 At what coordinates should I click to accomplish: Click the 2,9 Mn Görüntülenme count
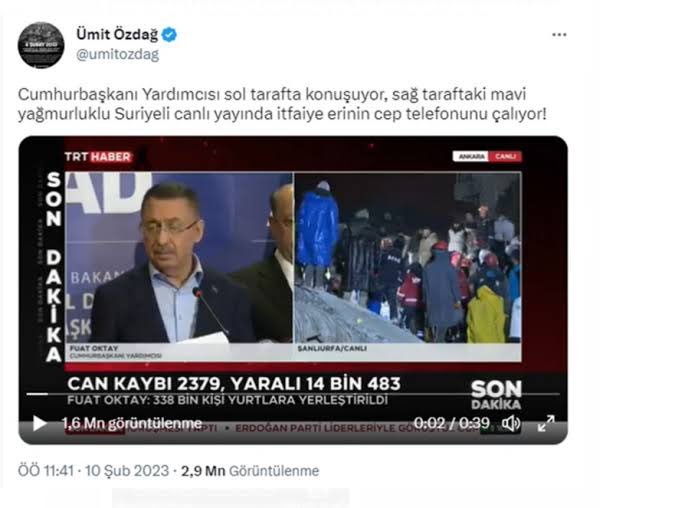pyautogui.click(x=250, y=471)
